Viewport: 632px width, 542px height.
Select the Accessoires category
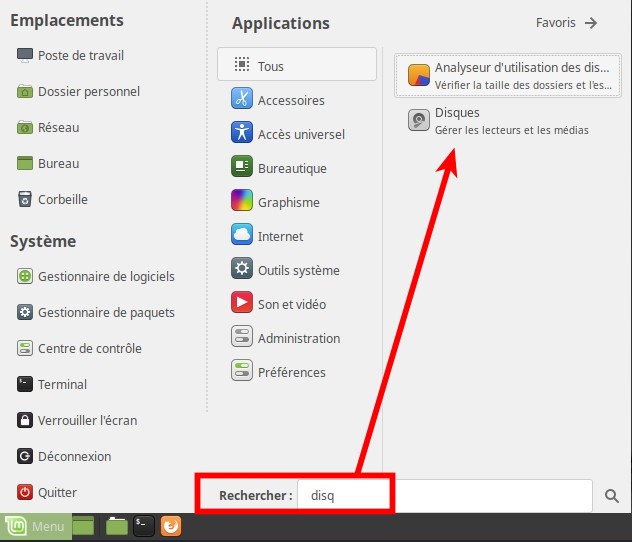(x=290, y=100)
